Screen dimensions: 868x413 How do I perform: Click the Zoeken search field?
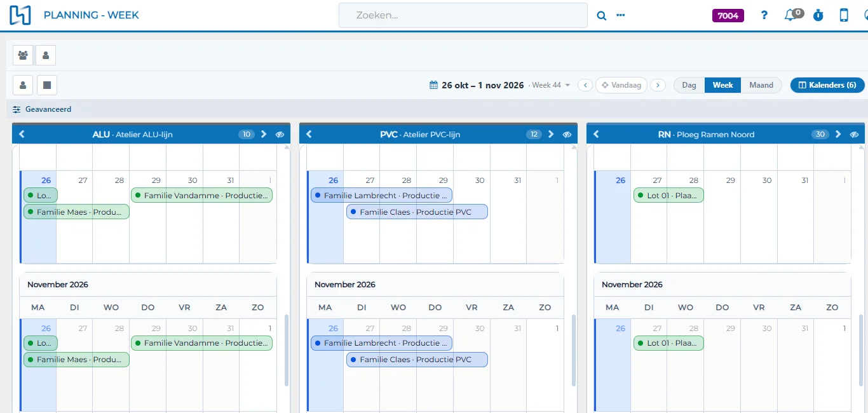click(x=463, y=15)
